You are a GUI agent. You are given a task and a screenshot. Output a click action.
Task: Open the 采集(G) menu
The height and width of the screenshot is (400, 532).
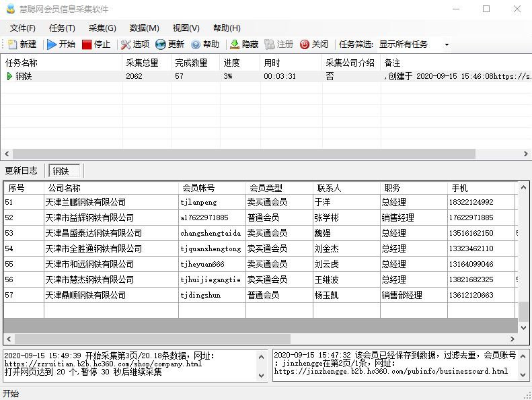point(102,28)
